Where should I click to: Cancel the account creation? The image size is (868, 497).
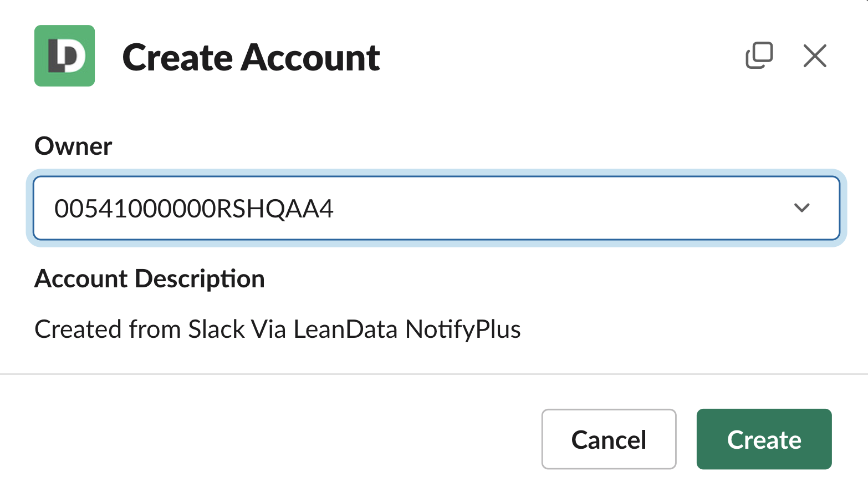click(x=609, y=439)
